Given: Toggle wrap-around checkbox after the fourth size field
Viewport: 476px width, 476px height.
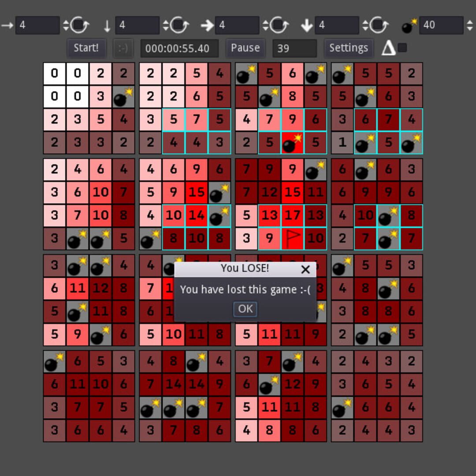Looking at the screenshot, I should (379, 26).
